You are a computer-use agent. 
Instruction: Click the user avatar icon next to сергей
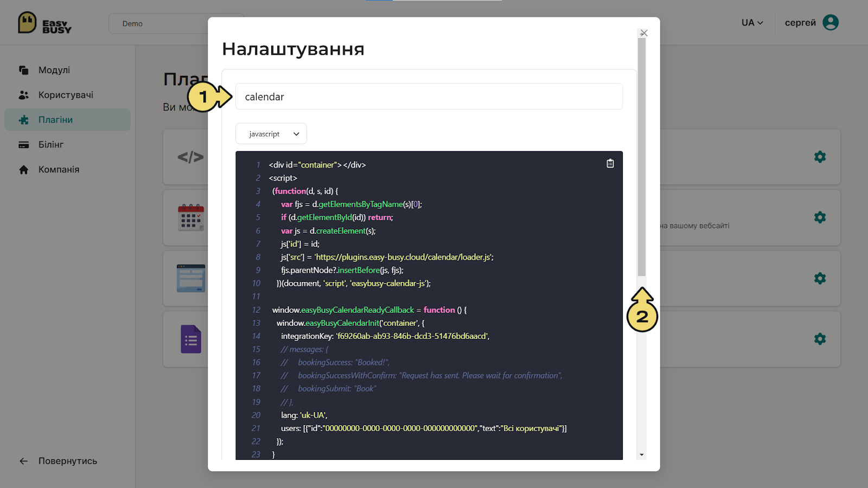coord(831,22)
